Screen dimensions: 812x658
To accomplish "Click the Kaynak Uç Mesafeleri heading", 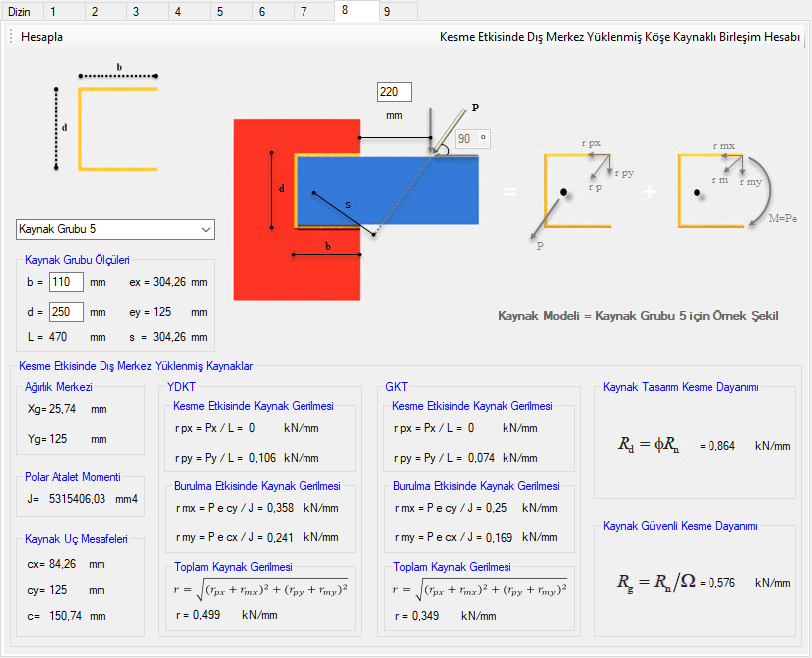I will 76,539.
